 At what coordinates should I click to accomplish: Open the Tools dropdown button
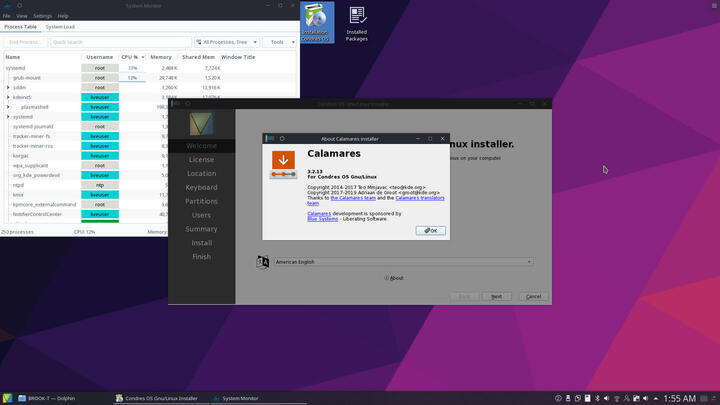coord(280,42)
